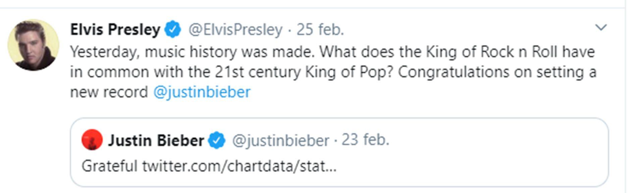Open the tweet via the 25 feb. timestamp
644x193 pixels.
click(x=320, y=29)
